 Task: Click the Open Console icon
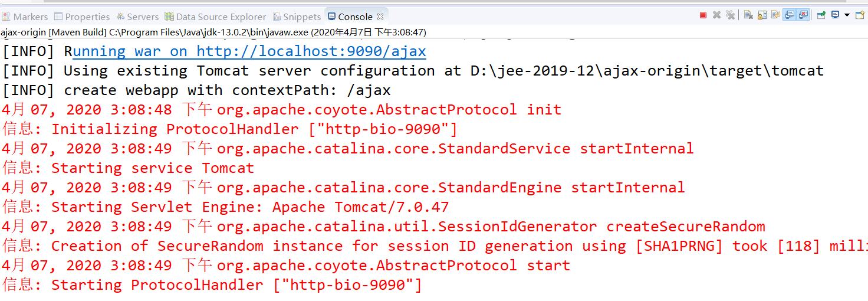click(x=860, y=15)
